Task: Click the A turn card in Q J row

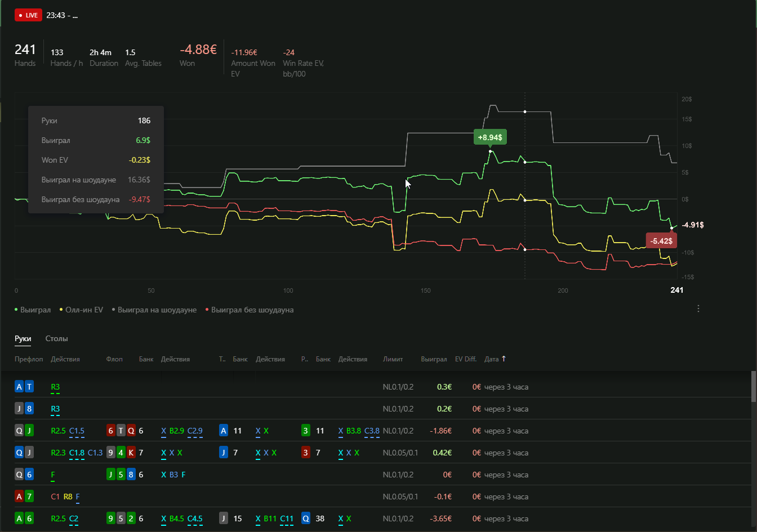Action: tap(224, 431)
